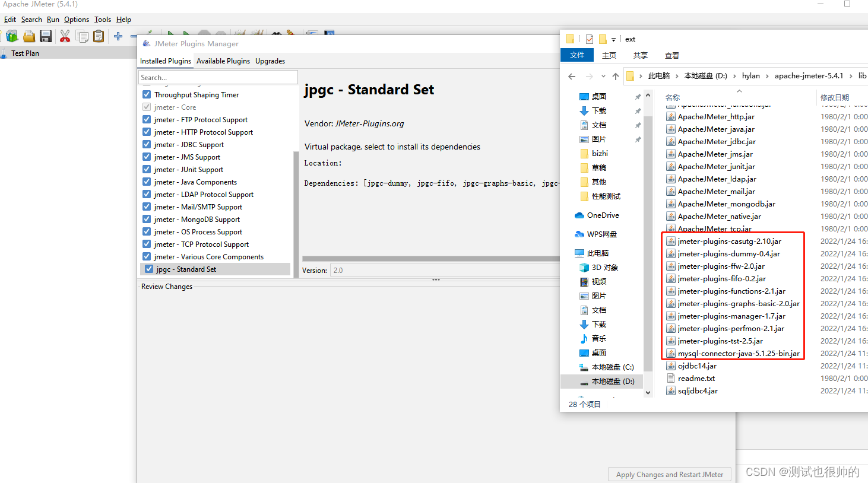Open Tools menu in JMeter
868x483 pixels.
pyautogui.click(x=103, y=20)
